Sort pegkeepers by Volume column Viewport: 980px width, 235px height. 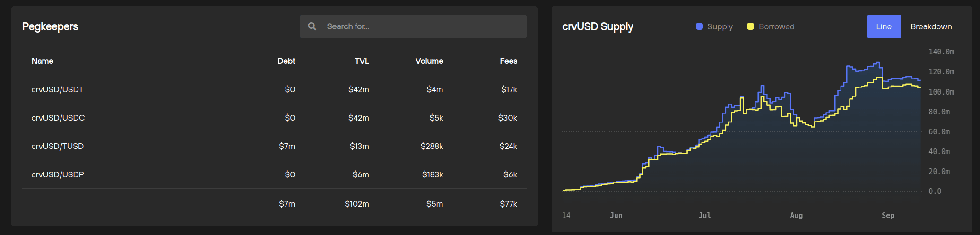429,61
